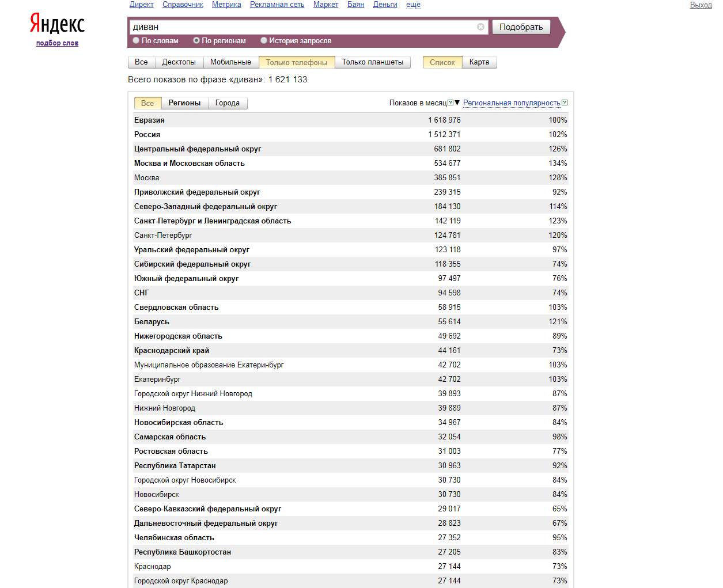Click the sort arrow beside Показов в месяц
Image resolution: width=723 pixels, height=588 pixels.
457,103
